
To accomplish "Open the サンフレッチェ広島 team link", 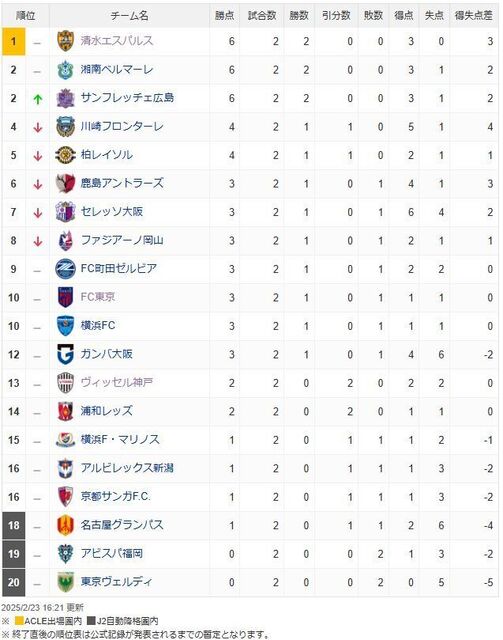I will 127,98.
